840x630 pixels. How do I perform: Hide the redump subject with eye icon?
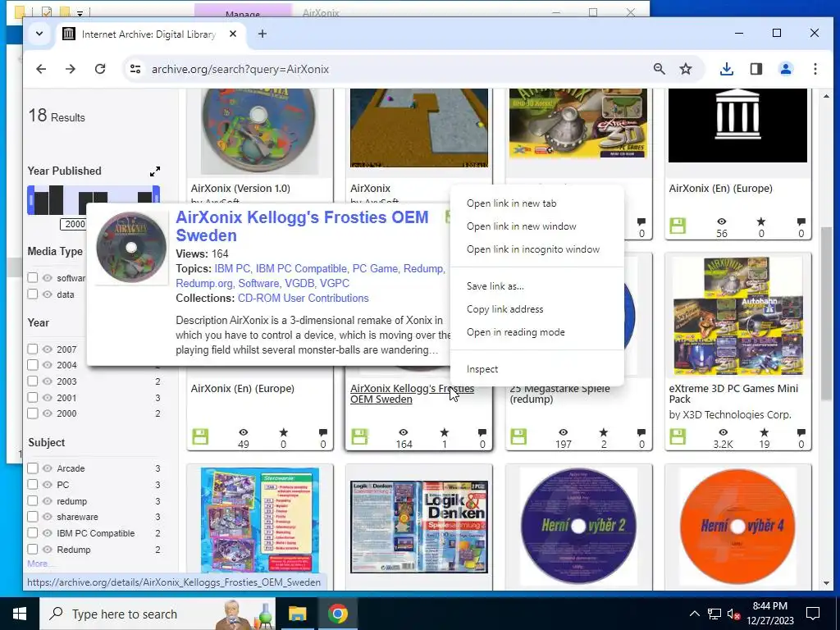pyautogui.click(x=47, y=501)
